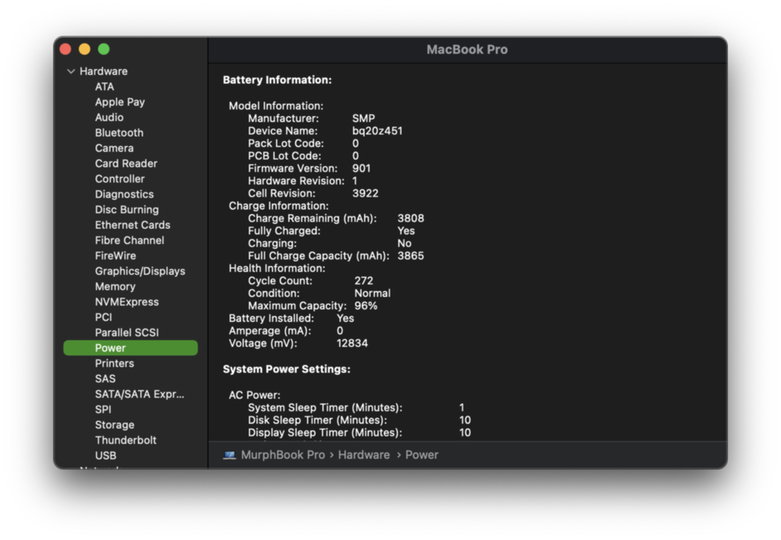The width and height of the screenshot is (781, 540).
Task: Close the System Information window
Action: [65, 49]
